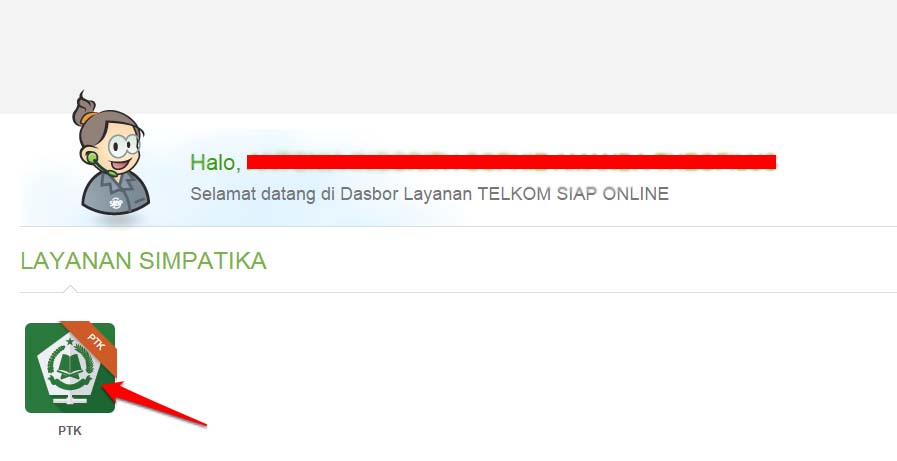Click the open book emblem in PTK icon
This screenshot has width=897, height=461.
70,367
